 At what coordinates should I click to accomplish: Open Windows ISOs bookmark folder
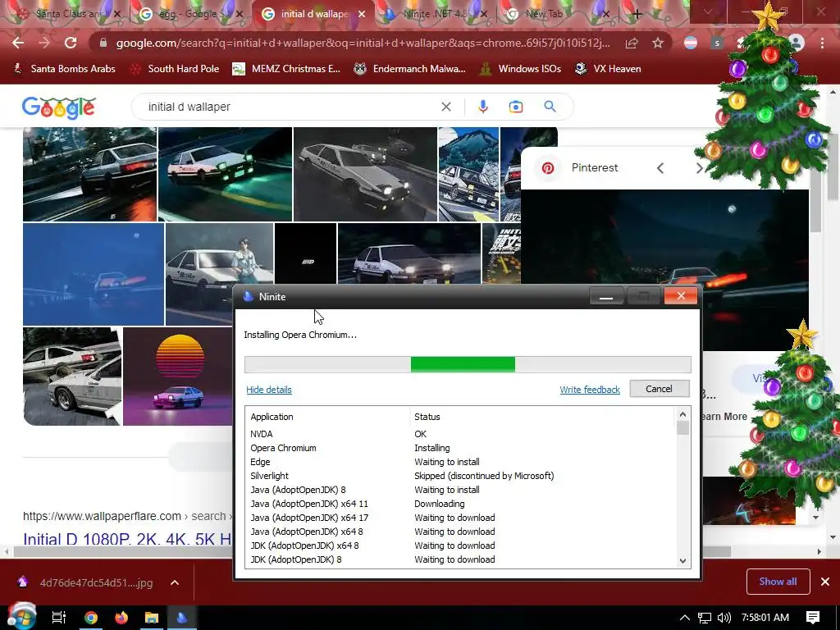pyautogui.click(x=520, y=69)
